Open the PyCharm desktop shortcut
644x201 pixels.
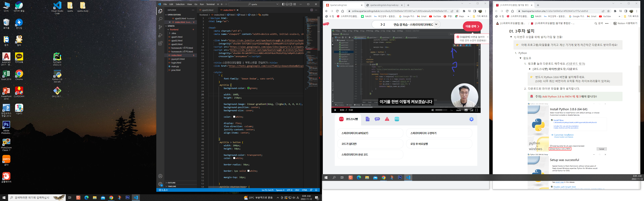[x=57, y=59]
